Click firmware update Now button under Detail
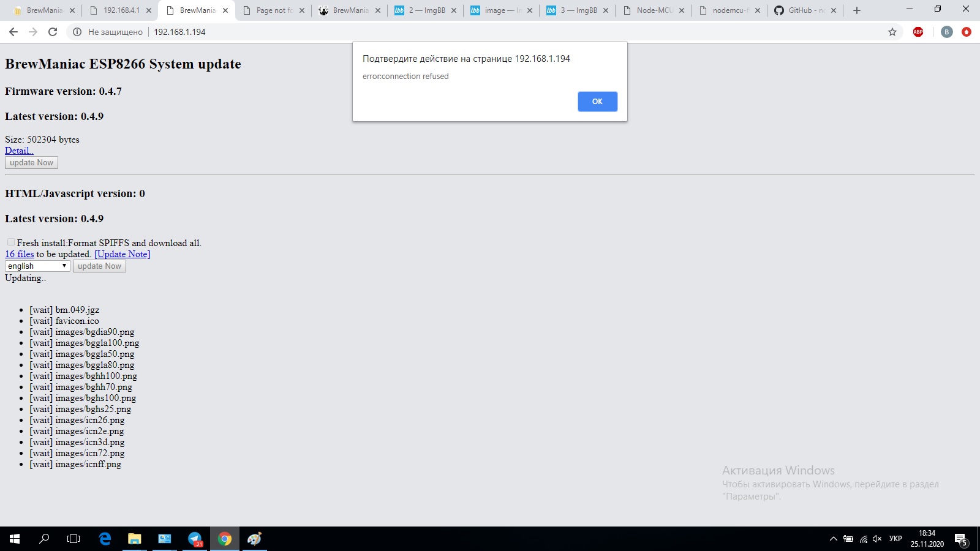 click(31, 163)
